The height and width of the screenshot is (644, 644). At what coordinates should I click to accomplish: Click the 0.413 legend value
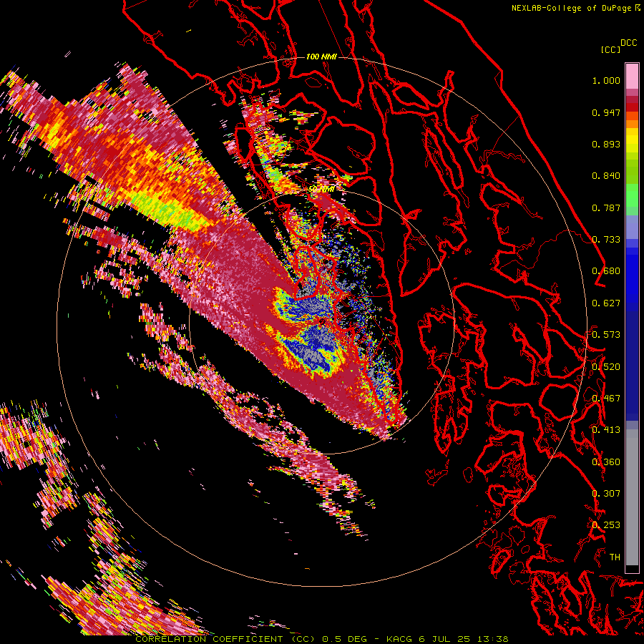(x=606, y=430)
